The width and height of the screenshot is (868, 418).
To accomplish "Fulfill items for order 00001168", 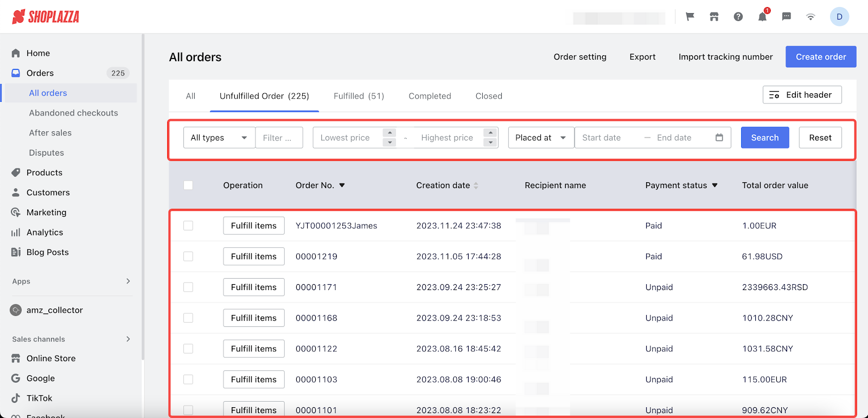I will pos(254,318).
